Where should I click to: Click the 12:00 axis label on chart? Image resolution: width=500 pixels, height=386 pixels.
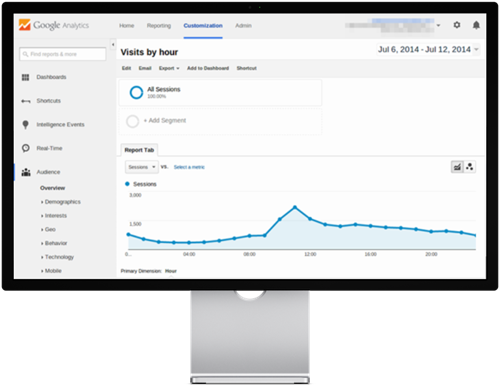[x=310, y=254]
